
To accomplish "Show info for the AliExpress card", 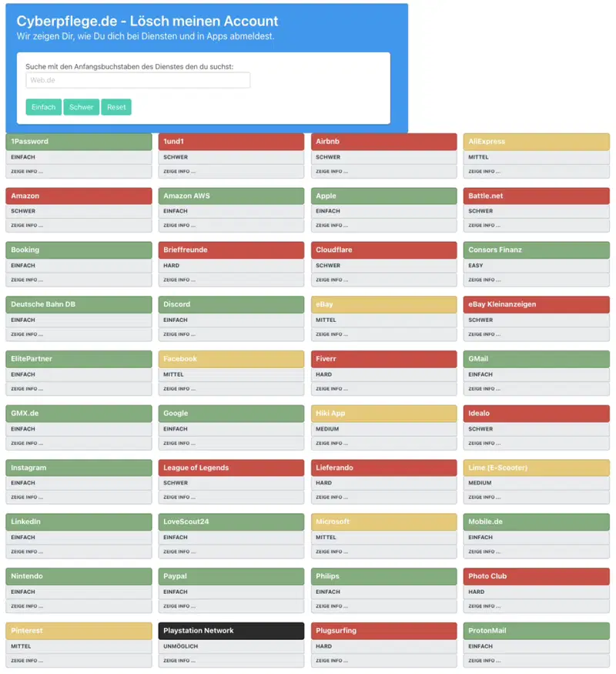I will pyautogui.click(x=536, y=172).
